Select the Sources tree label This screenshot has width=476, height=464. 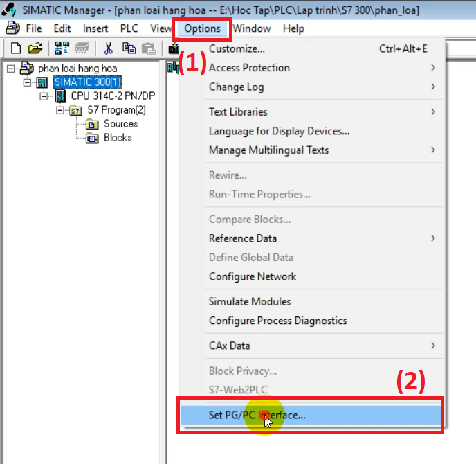(x=120, y=124)
